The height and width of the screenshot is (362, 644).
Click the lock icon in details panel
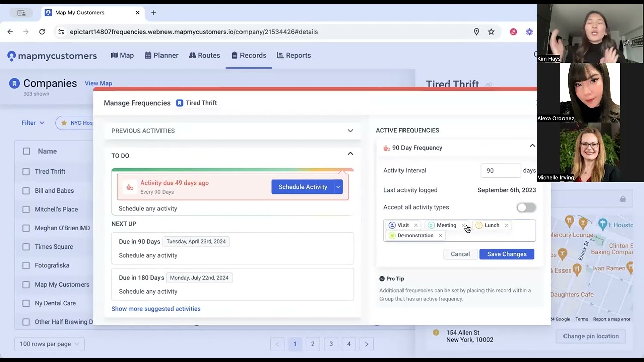click(x=623, y=199)
